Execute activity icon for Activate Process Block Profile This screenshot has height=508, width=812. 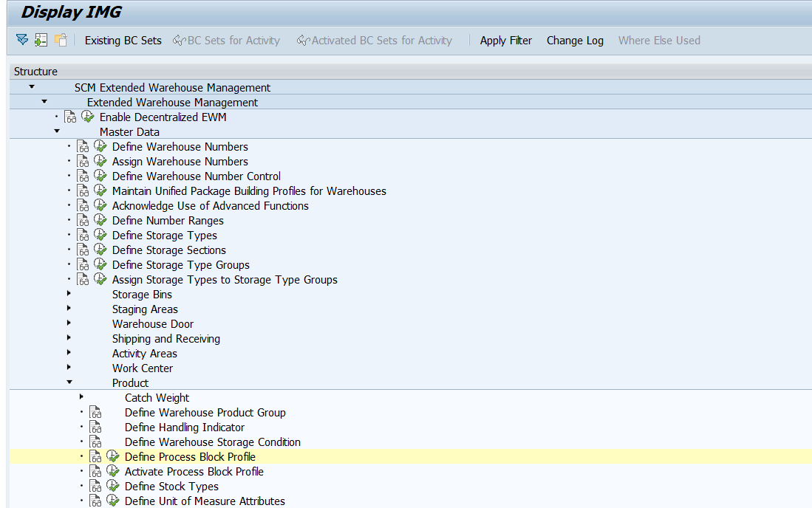coord(113,471)
